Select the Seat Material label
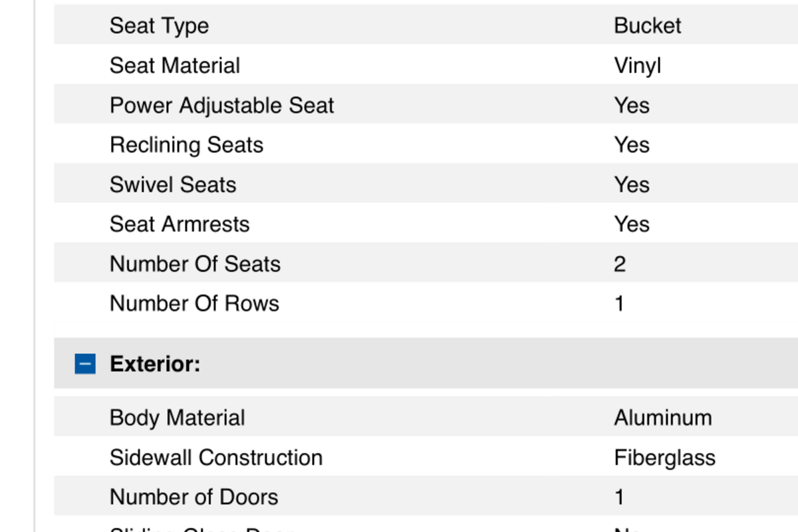 coord(175,66)
